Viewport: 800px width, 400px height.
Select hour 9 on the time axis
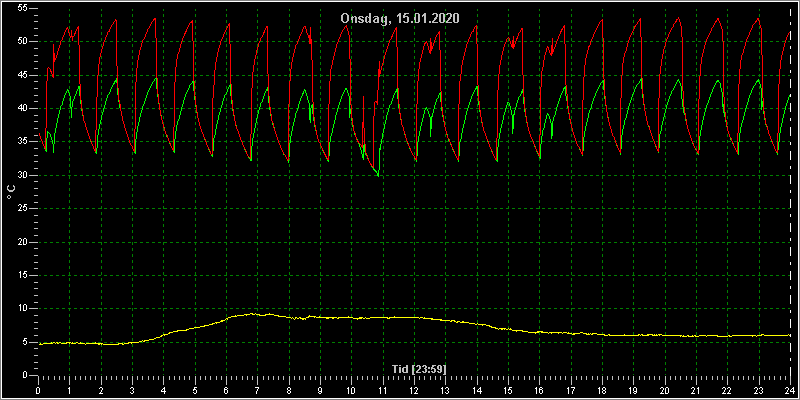tap(320, 389)
